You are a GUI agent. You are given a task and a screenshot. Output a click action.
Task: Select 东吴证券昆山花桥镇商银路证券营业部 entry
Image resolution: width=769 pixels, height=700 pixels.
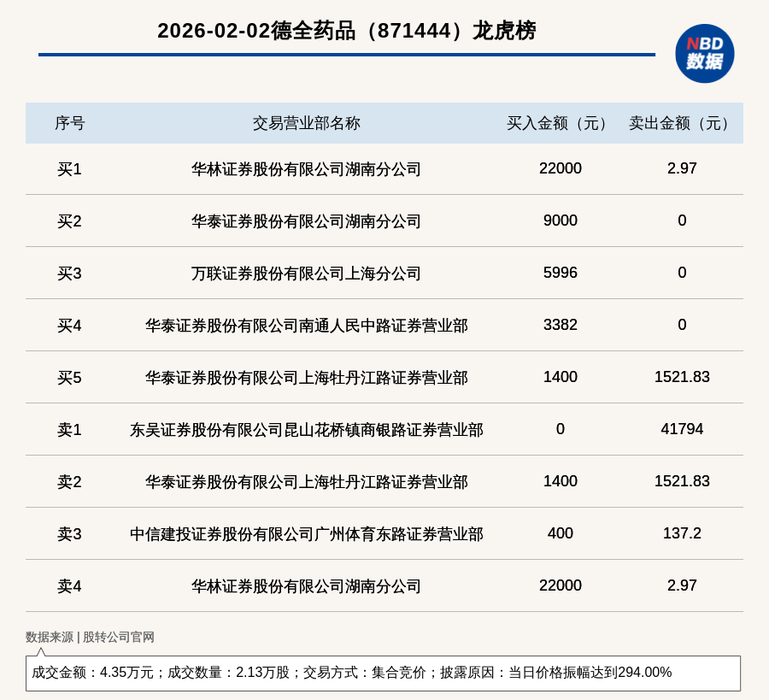tap(306, 430)
